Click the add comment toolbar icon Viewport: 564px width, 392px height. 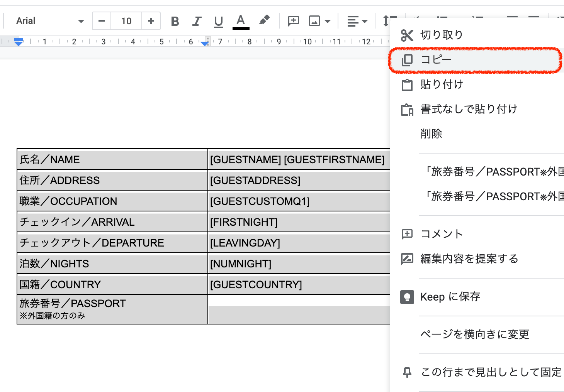(294, 21)
